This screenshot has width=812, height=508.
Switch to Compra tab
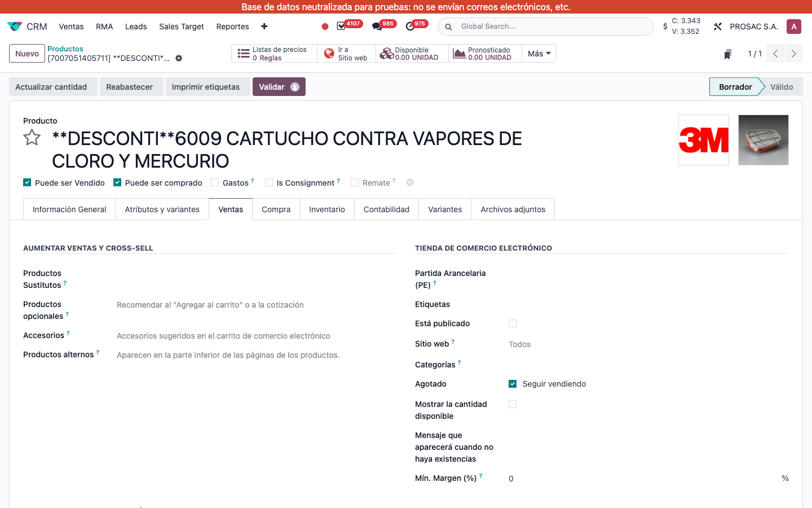pyautogui.click(x=276, y=209)
